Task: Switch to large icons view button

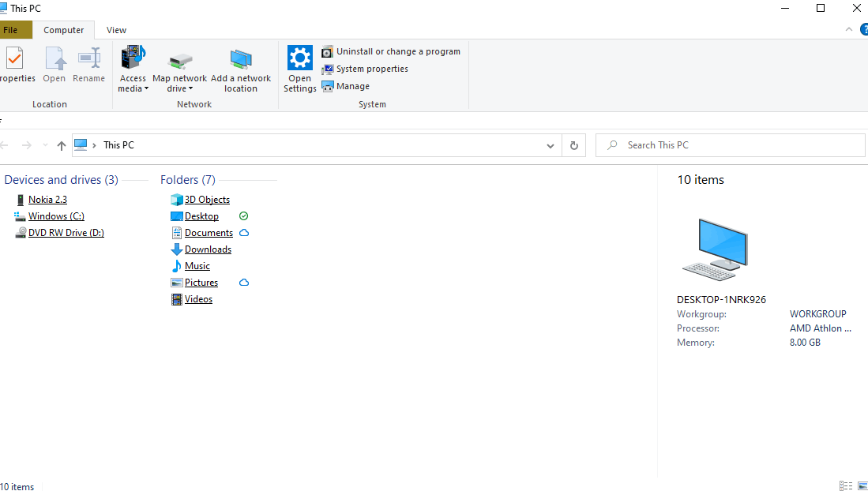Action: [862, 486]
